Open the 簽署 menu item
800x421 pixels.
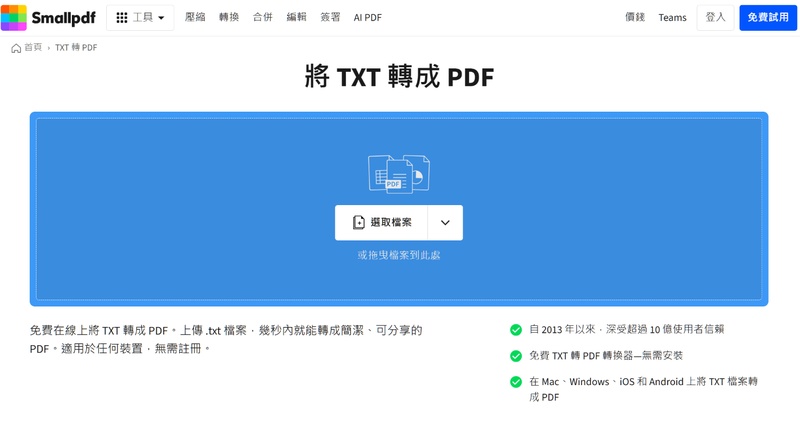click(x=330, y=17)
